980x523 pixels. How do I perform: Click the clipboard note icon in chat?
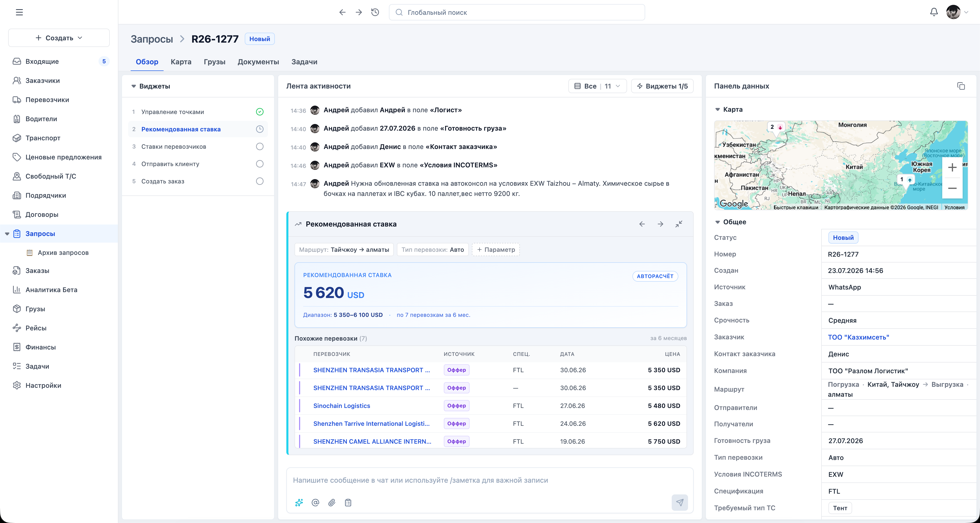pyautogui.click(x=348, y=502)
